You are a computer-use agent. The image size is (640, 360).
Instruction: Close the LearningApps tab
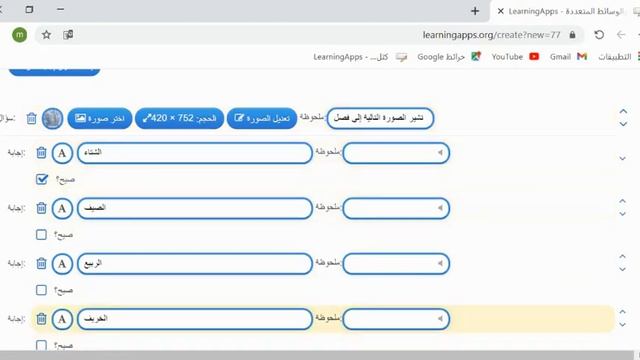click(500, 11)
